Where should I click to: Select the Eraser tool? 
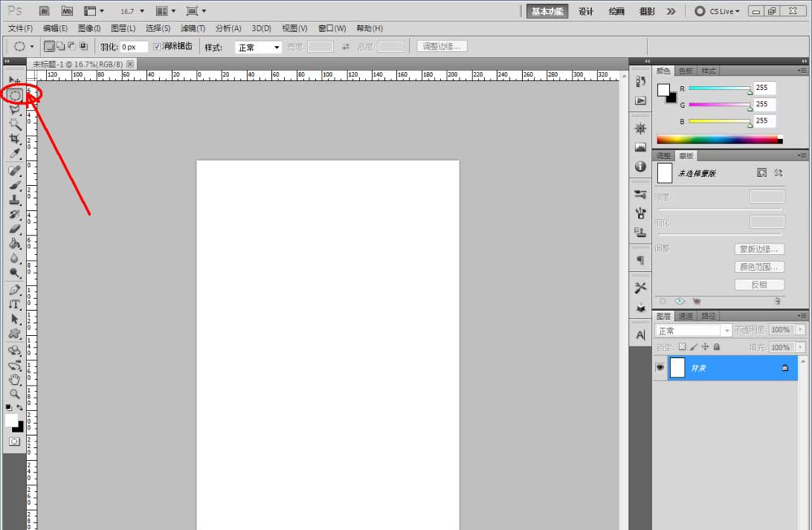[15, 228]
